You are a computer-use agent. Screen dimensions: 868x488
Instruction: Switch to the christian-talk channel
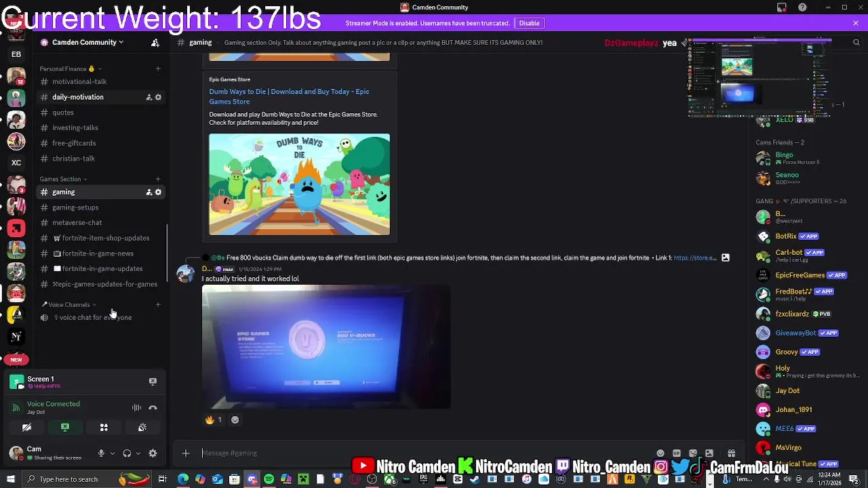[x=100, y=159]
